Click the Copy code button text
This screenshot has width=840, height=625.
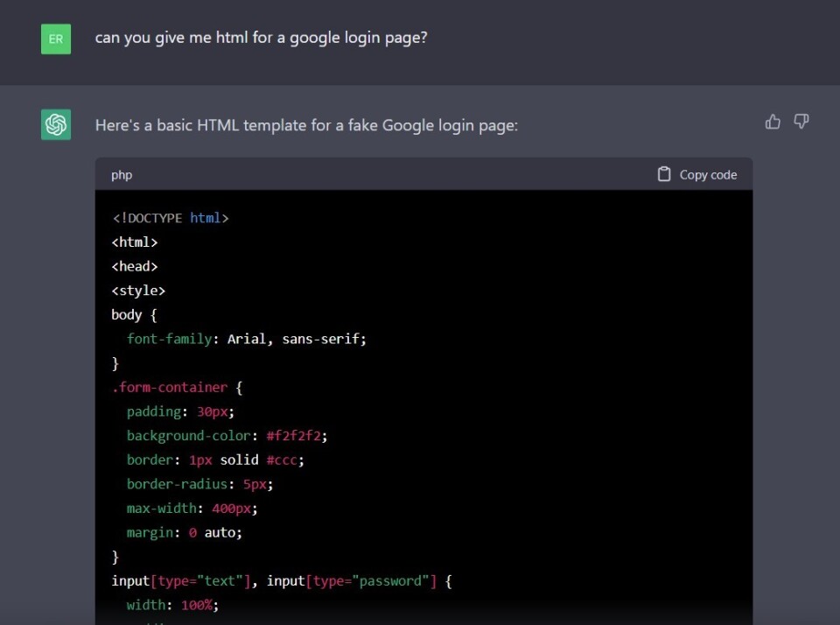(x=708, y=175)
